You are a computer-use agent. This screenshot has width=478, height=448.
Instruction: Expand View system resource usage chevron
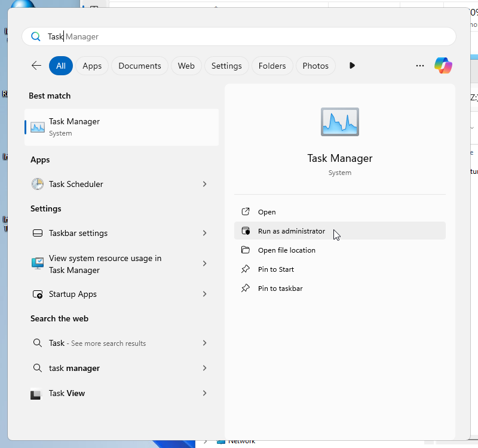(204, 263)
